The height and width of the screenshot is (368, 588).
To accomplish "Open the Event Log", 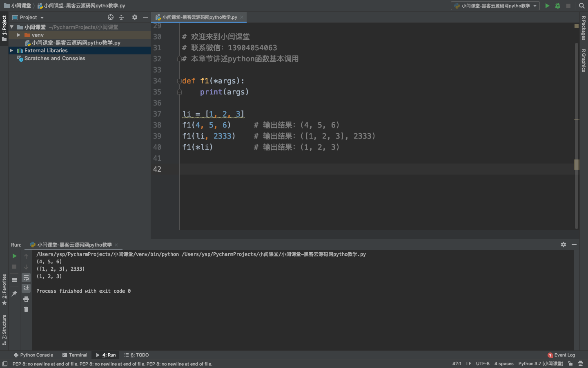I will [561, 355].
